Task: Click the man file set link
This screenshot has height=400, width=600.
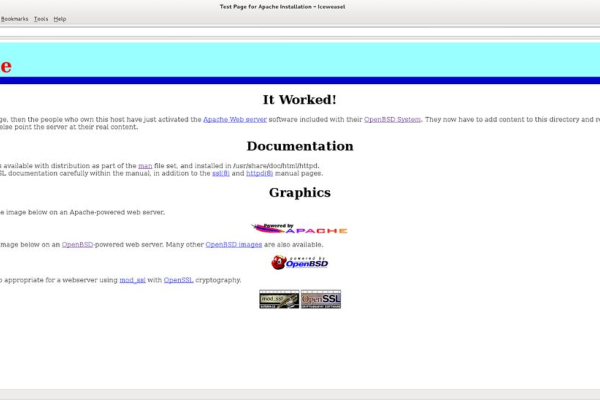Action: click(144, 165)
